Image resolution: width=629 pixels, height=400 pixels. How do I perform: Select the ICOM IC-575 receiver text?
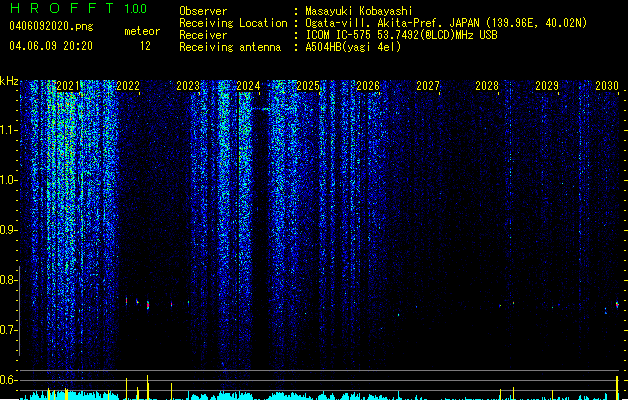[402, 35]
